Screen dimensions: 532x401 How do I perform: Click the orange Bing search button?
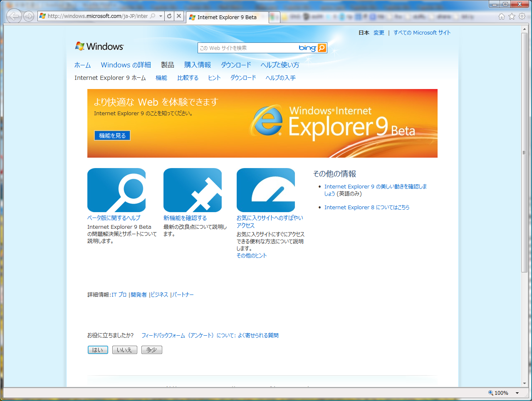[x=322, y=48]
